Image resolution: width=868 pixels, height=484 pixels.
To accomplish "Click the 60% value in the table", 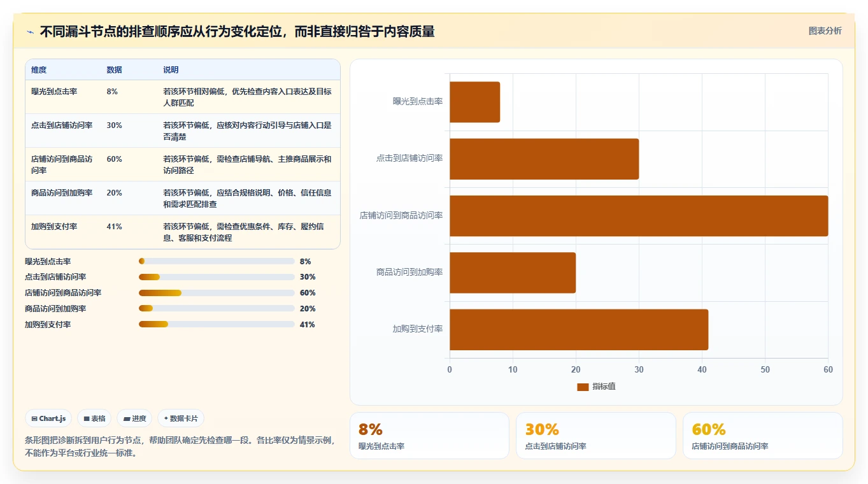I will pos(114,159).
